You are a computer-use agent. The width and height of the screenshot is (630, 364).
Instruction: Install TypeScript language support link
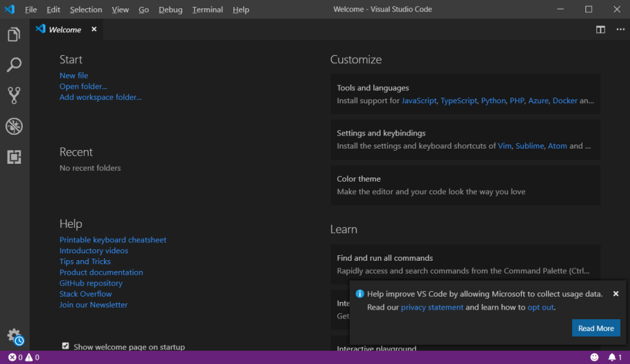pos(459,100)
